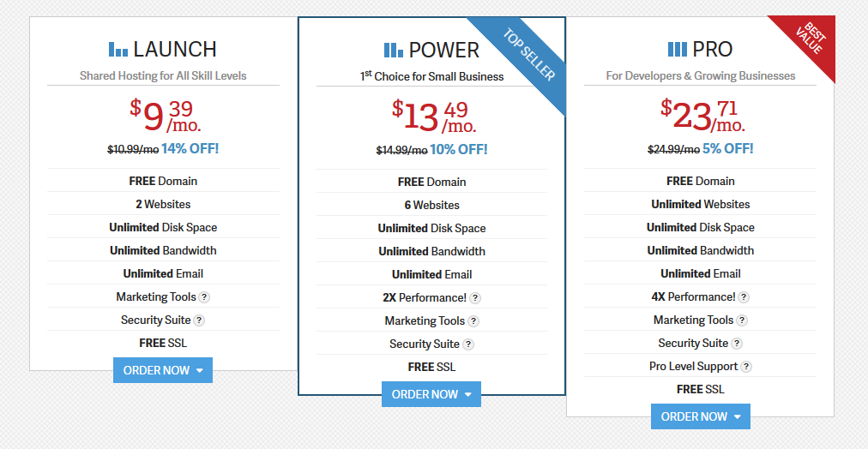Click the 5% OFF! discount text
The width and height of the screenshot is (868, 449).
(728, 148)
